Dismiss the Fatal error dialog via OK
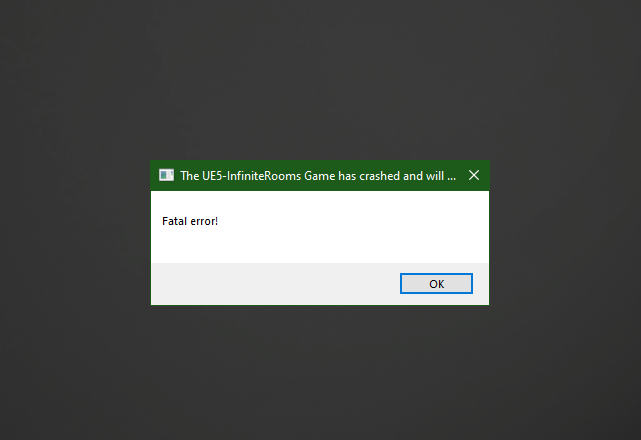This screenshot has width=641, height=440. 436,283
